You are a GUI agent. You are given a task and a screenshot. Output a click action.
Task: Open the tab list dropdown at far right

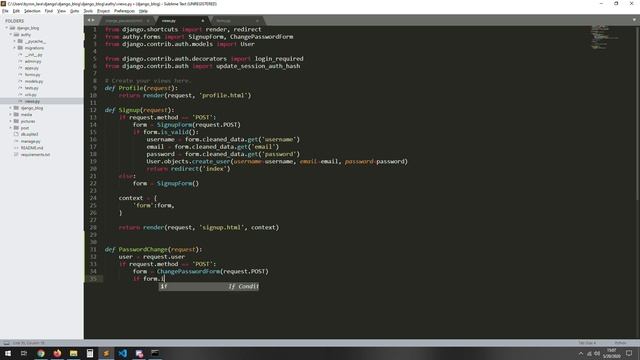pyautogui.click(x=634, y=20)
